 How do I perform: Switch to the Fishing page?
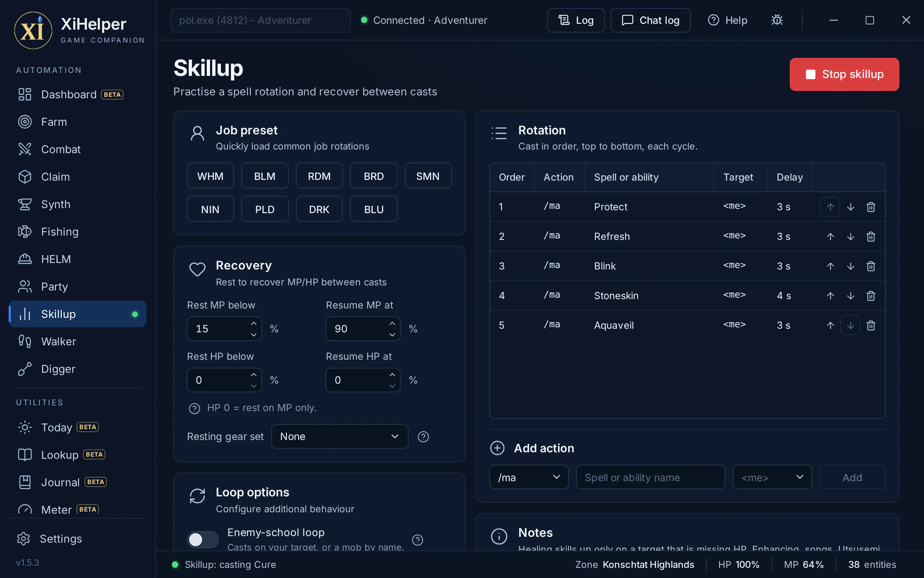click(78, 232)
